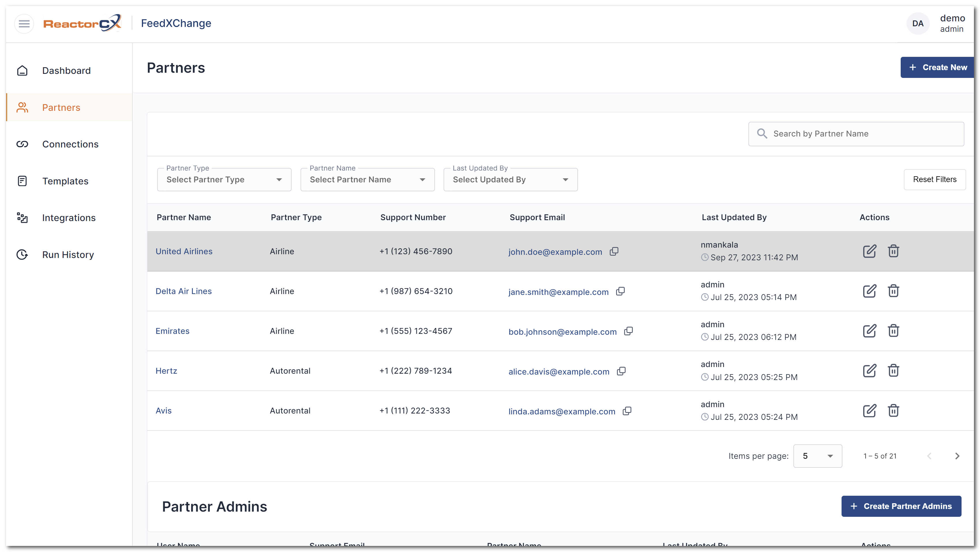Open the Hertz partner link
The width and height of the screenshot is (980, 552).
coord(166,371)
